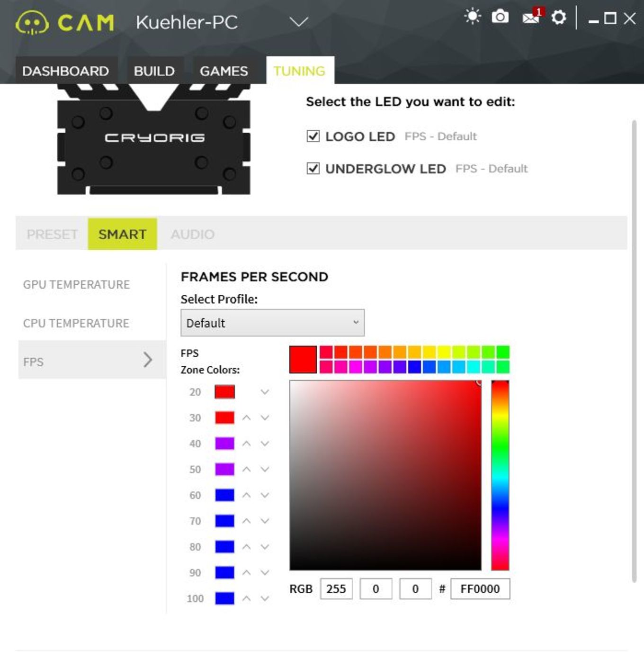Open settings gear icon
Screen dimensions: 644x652
pyautogui.click(x=559, y=18)
